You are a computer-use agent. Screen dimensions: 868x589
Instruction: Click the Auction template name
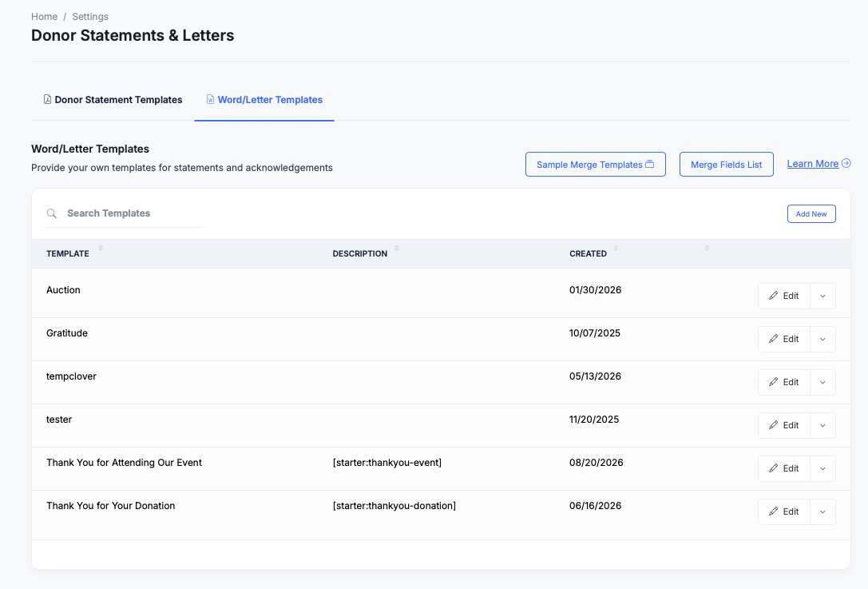[x=63, y=290]
